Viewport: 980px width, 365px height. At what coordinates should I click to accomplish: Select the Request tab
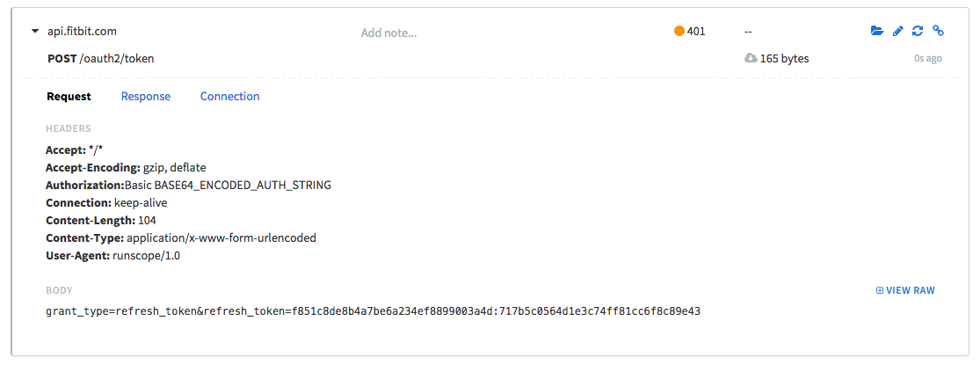(69, 96)
